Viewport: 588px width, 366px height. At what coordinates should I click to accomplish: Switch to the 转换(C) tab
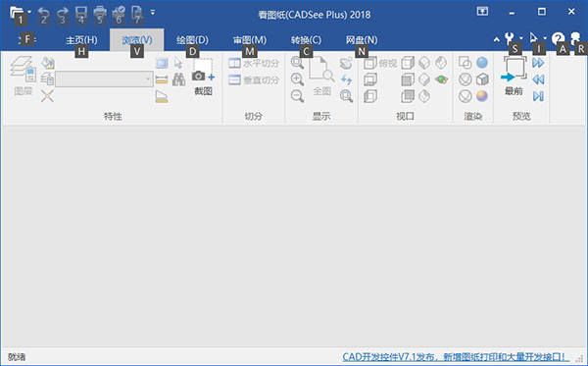click(306, 40)
